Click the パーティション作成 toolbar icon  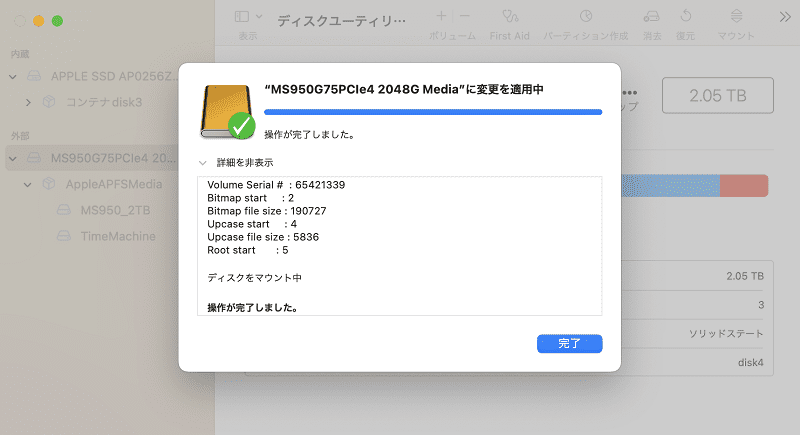tap(586, 16)
